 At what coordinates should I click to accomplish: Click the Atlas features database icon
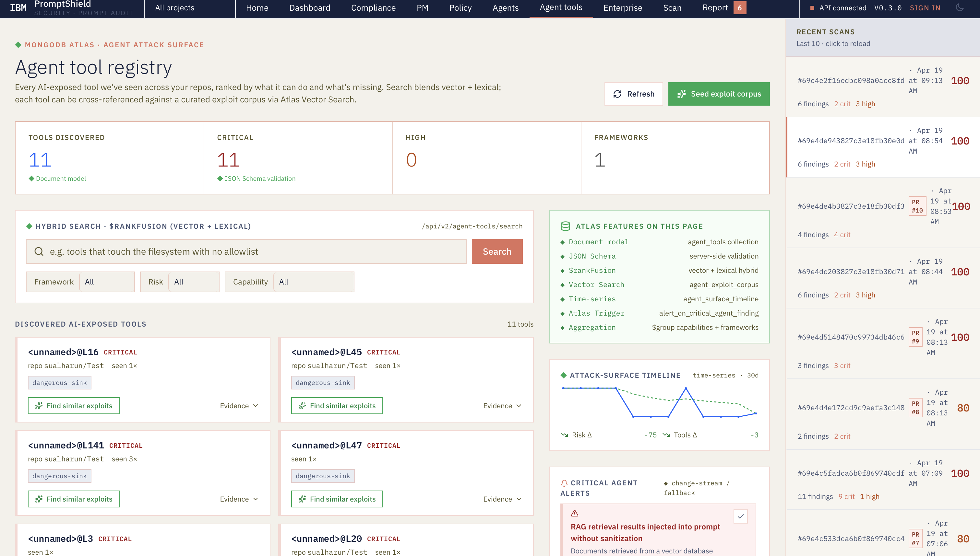pos(566,226)
